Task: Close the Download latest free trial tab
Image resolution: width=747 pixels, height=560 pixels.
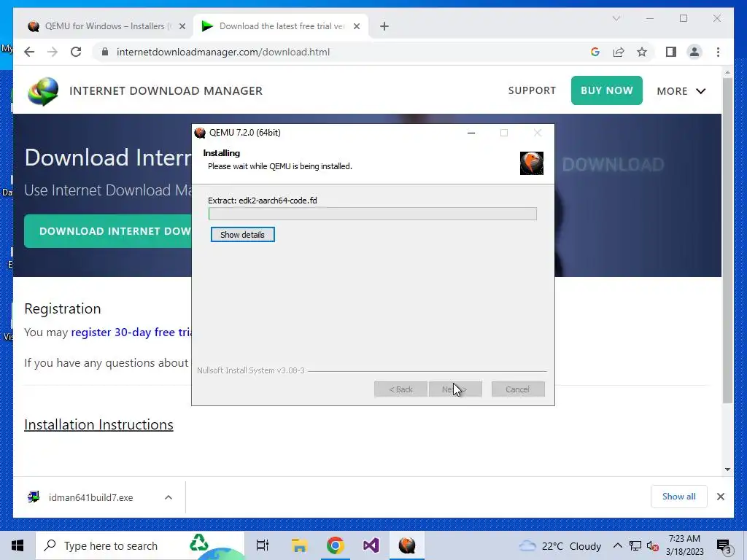Action: pyautogui.click(x=356, y=26)
